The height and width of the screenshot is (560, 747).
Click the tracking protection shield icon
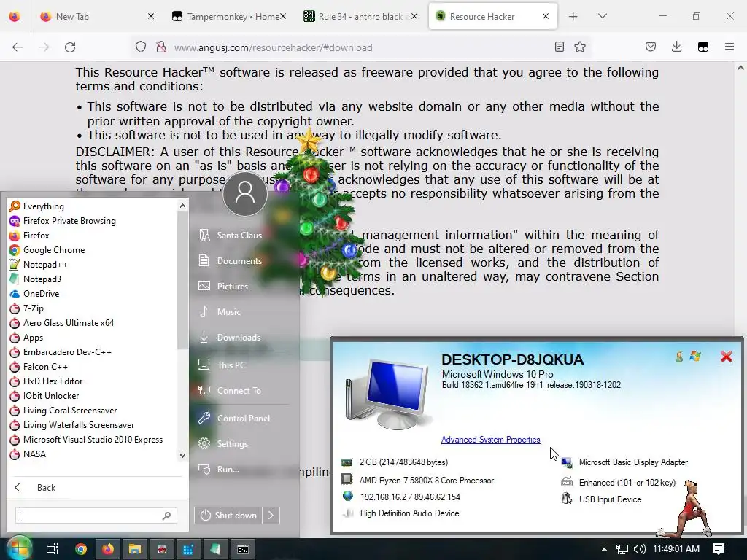click(x=141, y=47)
